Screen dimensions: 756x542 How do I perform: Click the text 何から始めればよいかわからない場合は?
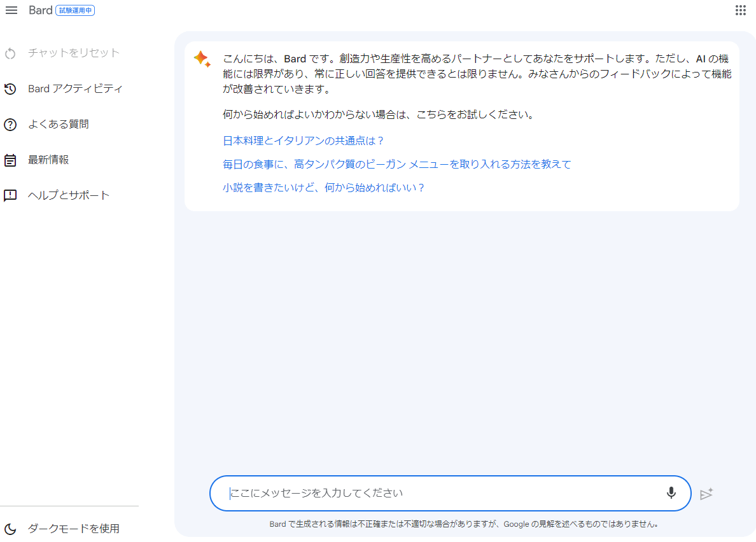(316, 115)
